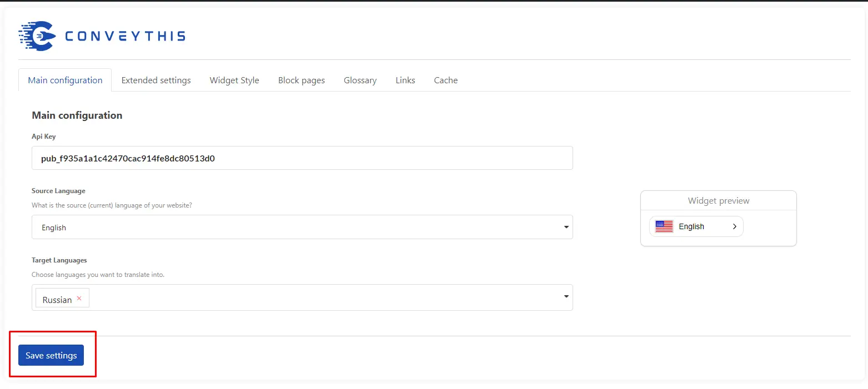Click inside the Api Key text field
This screenshot has height=389, width=868.
click(302, 158)
